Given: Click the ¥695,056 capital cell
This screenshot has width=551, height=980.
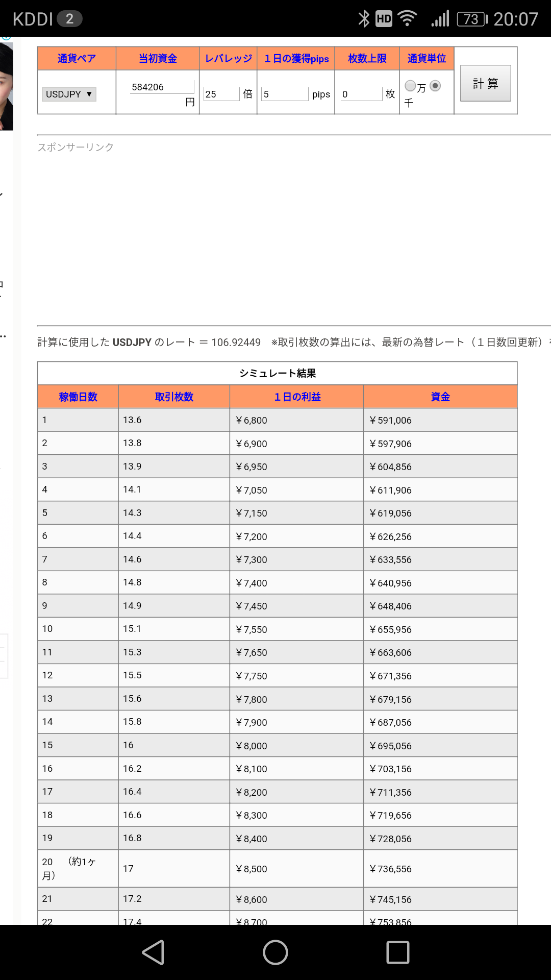Looking at the screenshot, I should (440, 745).
